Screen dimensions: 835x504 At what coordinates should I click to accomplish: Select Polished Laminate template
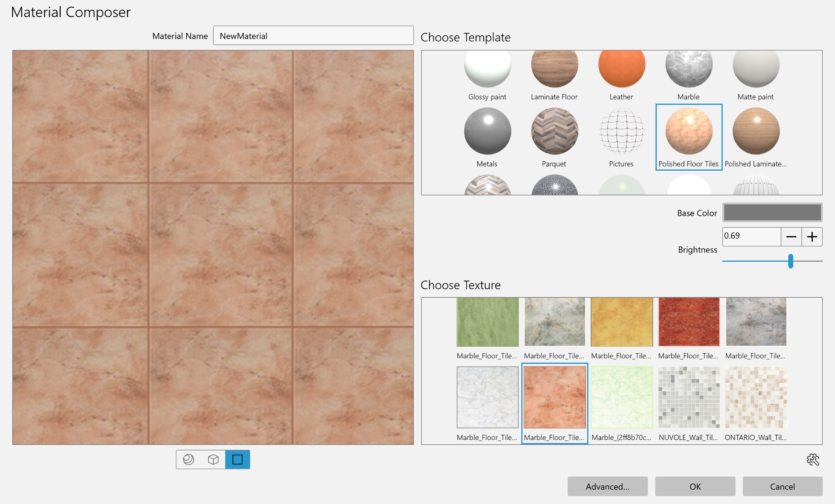point(756,131)
